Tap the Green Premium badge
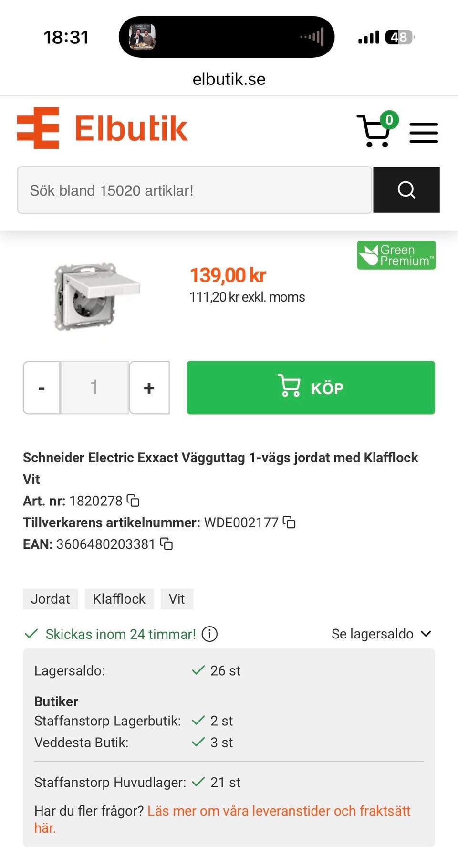Viewport: 458px width, 868px height. click(x=396, y=255)
